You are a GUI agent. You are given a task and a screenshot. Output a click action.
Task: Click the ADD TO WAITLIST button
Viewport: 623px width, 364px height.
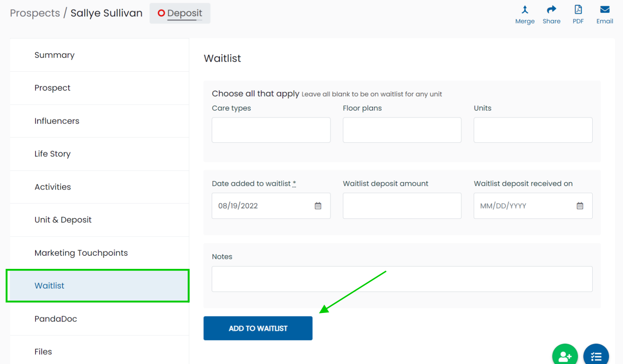click(x=258, y=328)
